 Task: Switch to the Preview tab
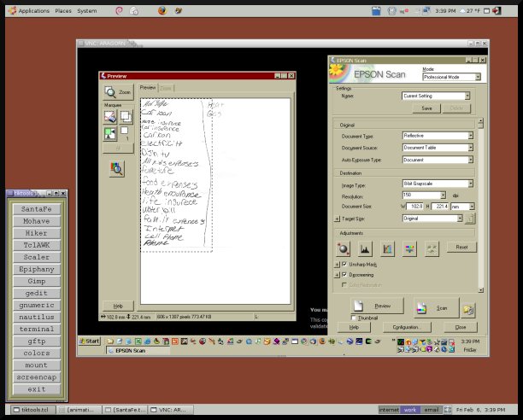pyautogui.click(x=148, y=88)
